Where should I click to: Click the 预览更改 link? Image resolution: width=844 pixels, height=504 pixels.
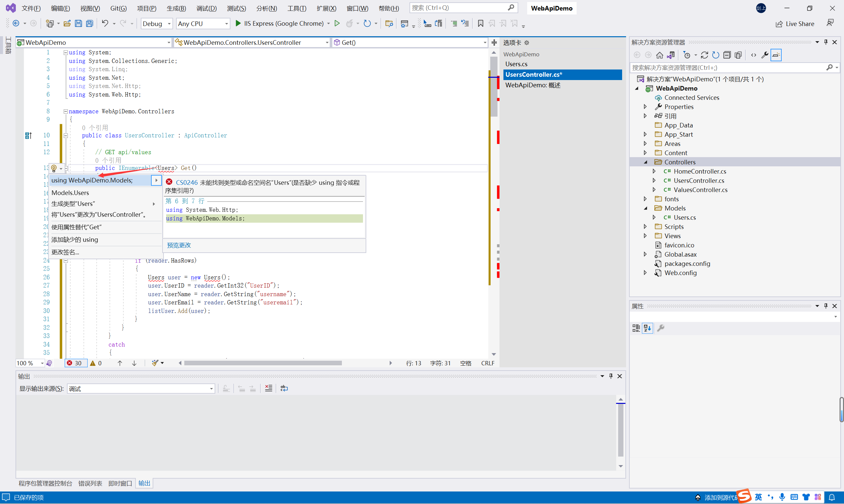[179, 245]
